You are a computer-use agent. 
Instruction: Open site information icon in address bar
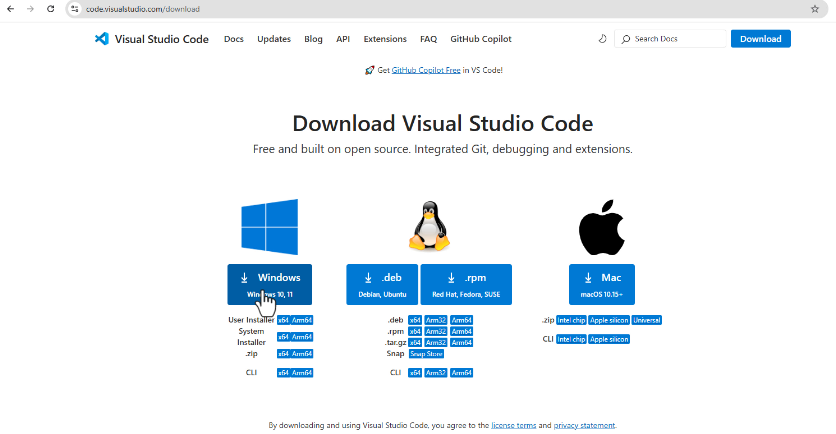coord(75,9)
